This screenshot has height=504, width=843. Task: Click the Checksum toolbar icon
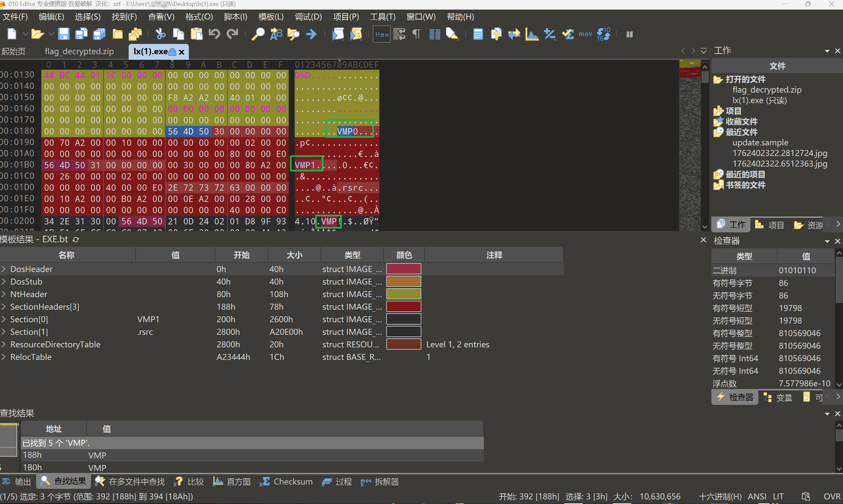568,34
